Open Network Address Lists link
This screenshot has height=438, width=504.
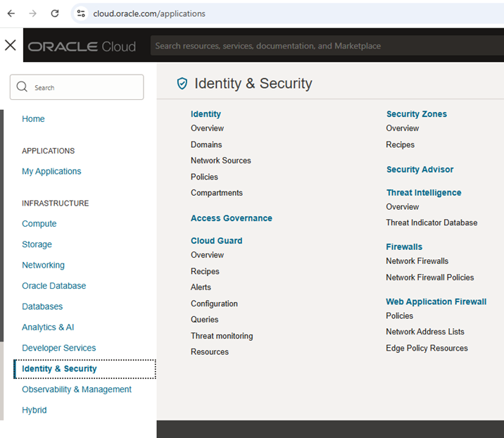pyautogui.click(x=425, y=332)
